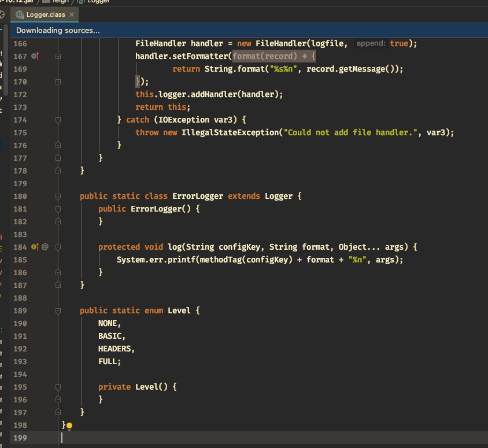Image resolution: width=488 pixels, height=448 pixels.
Task: Click the "%s%n" format string on line 169
Action: [283, 69]
